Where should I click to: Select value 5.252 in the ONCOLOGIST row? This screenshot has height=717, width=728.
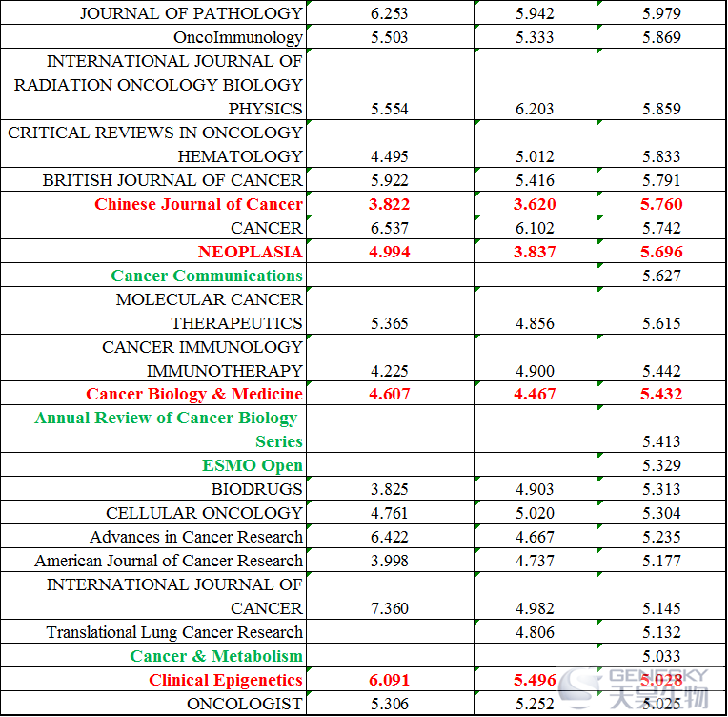[x=535, y=704]
